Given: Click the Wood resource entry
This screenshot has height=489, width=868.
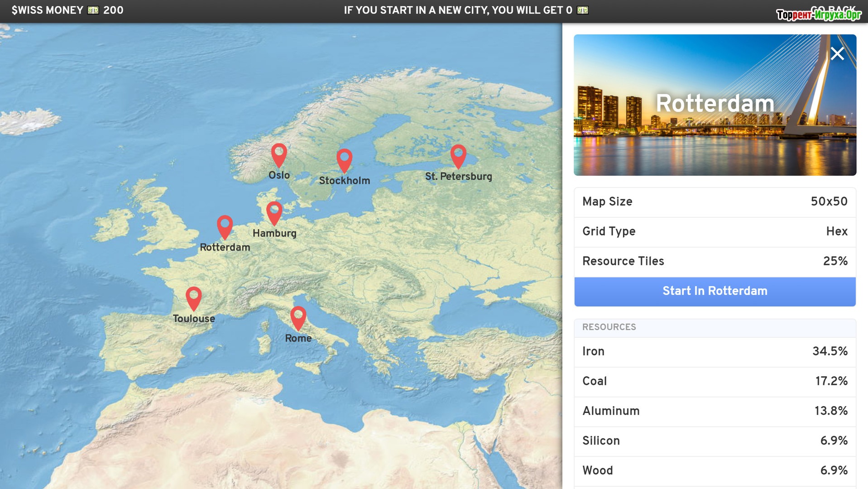Looking at the screenshot, I should coord(715,470).
